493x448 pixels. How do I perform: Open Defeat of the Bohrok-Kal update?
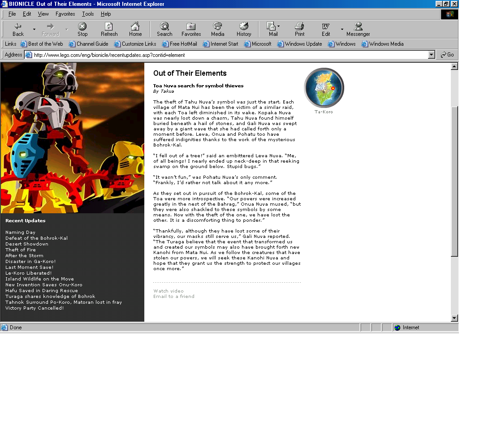coord(36,238)
